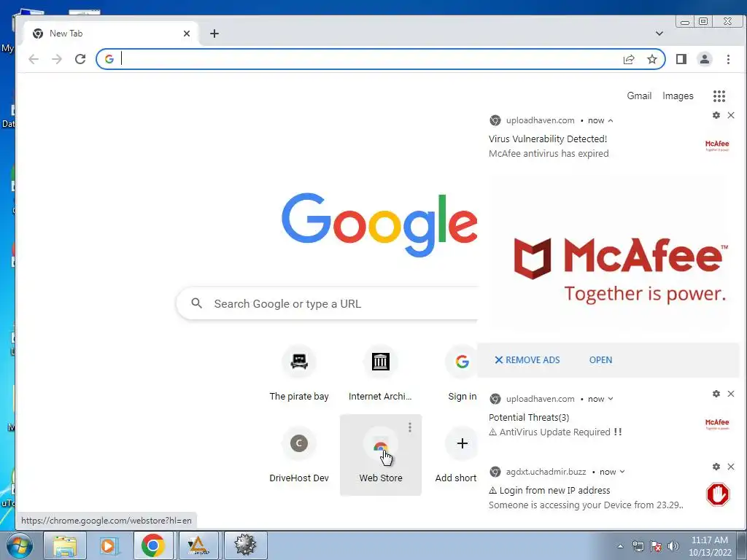
Task: Click the Add shortcut plus button
Action: 462,444
